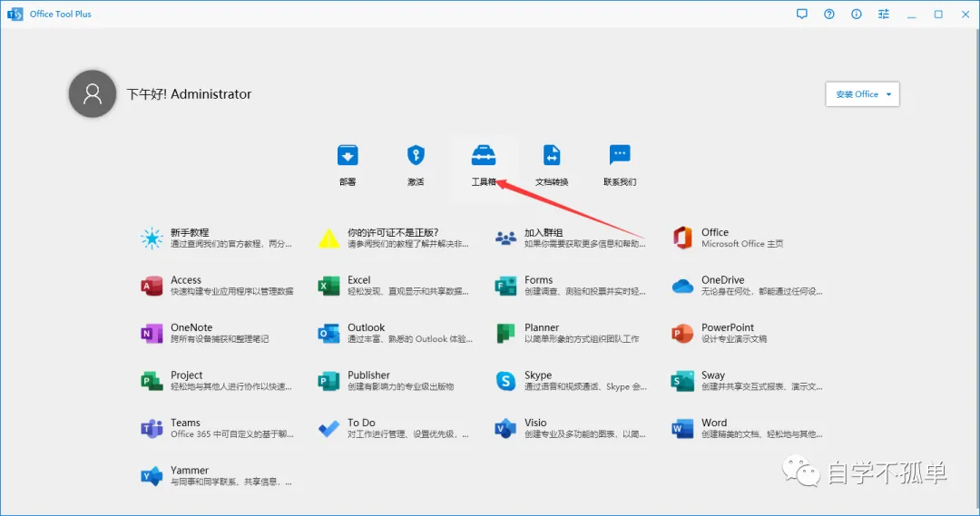The image size is (980, 516).
Task: Click the Outlook app icon
Action: [328, 334]
